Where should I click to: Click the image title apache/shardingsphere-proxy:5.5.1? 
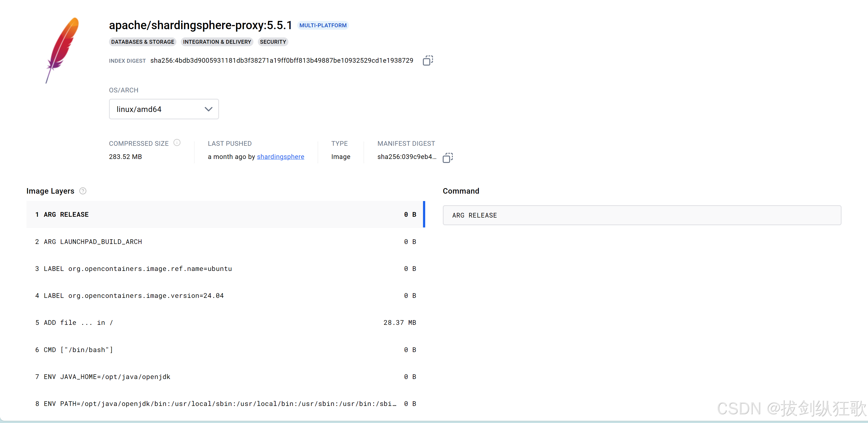[201, 25]
